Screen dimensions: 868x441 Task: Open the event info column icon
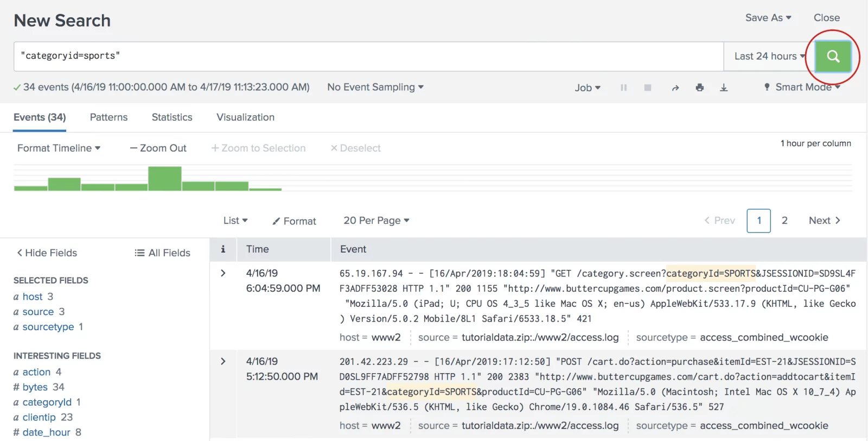pyautogui.click(x=223, y=249)
